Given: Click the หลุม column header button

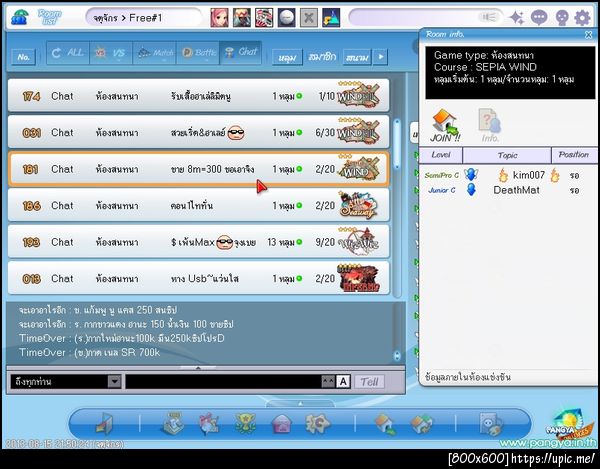Looking at the screenshot, I should [x=287, y=57].
